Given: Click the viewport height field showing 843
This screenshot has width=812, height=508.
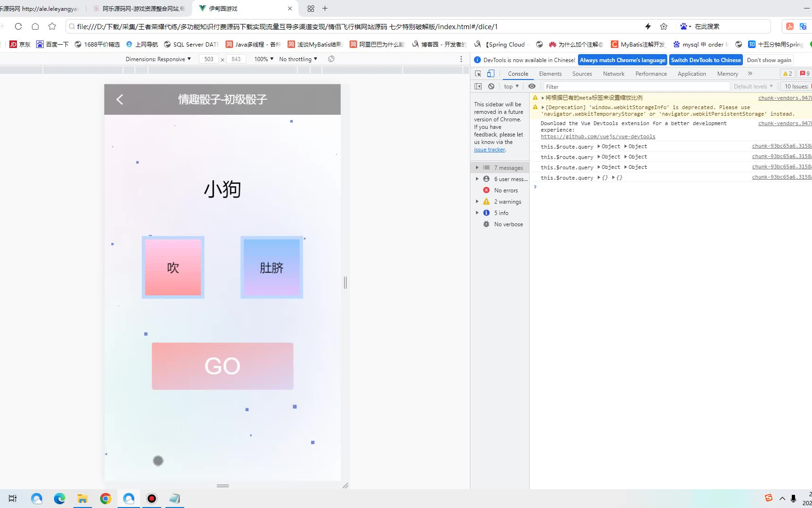Looking at the screenshot, I should (236, 59).
